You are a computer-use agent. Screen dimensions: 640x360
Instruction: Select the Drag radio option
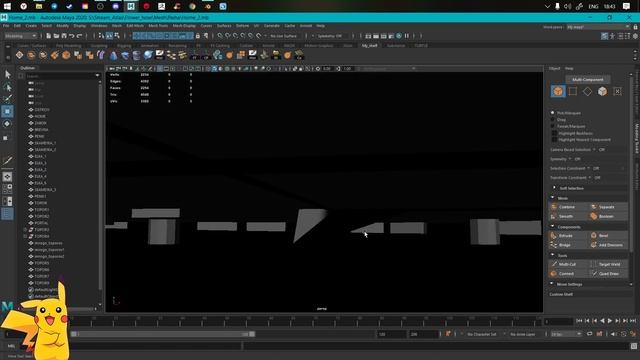(553, 120)
